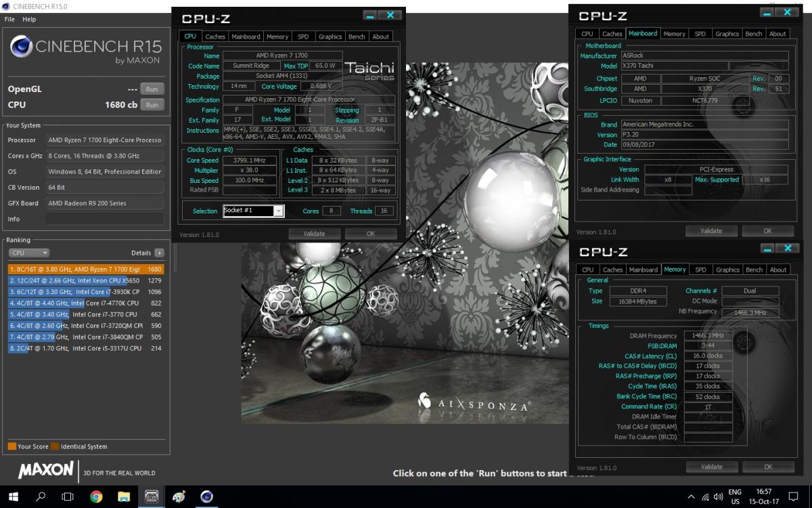Click Validate in the CPU tab window
Image resolution: width=812 pixels, height=508 pixels.
(314, 234)
